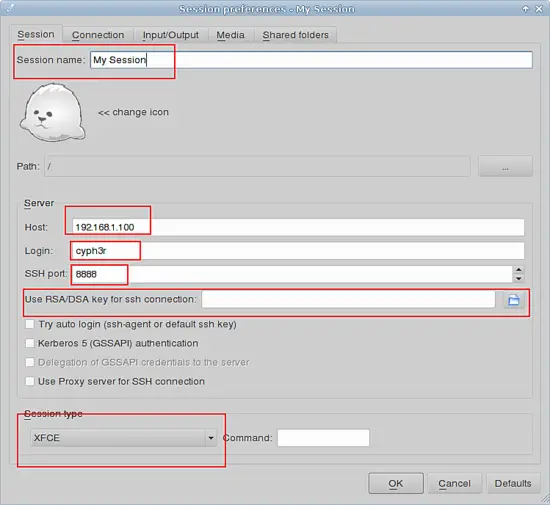Focus the RSA/DSA key path field

click(x=348, y=299)
